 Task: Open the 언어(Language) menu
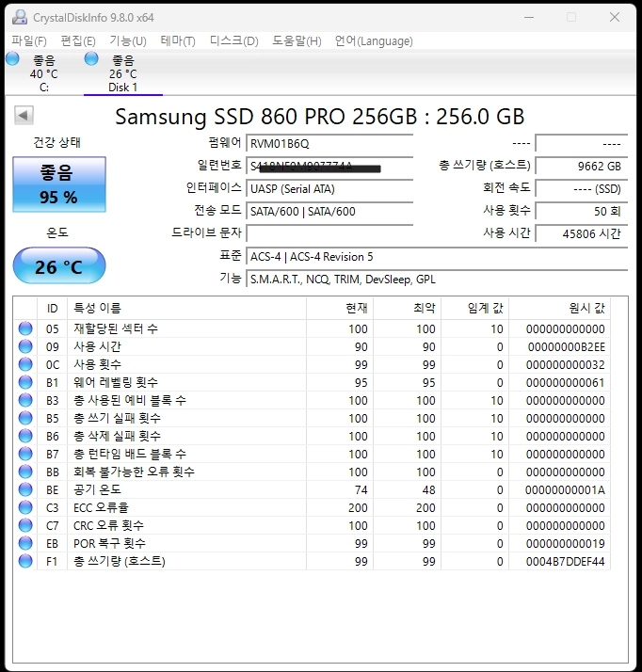pos(374,41)
